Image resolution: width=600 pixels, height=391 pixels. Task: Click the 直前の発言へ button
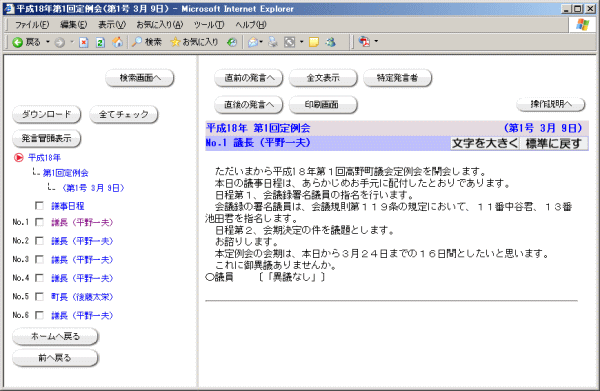pos(249,78)
